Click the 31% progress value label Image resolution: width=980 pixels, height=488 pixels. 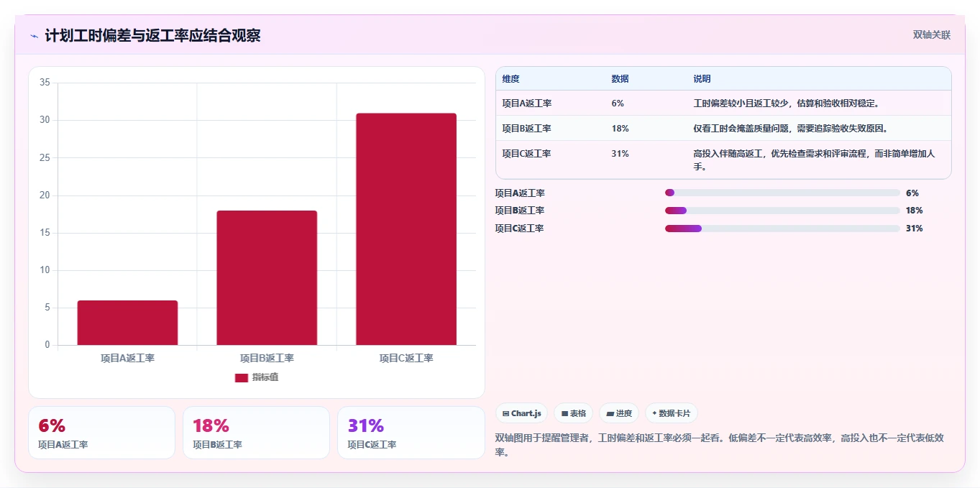point(915,229)
